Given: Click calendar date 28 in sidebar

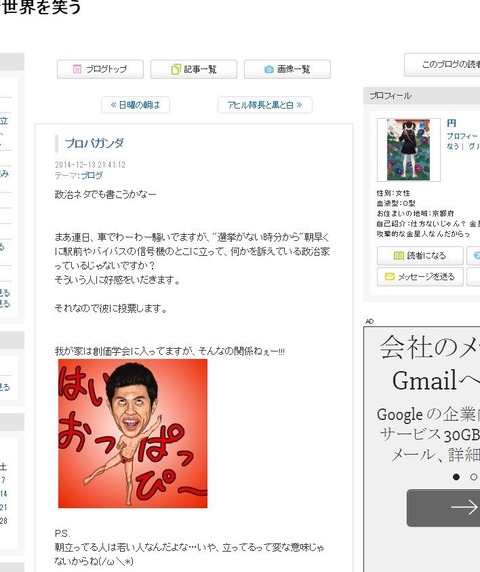Looking at the screenshot, I should coord(4,521).
